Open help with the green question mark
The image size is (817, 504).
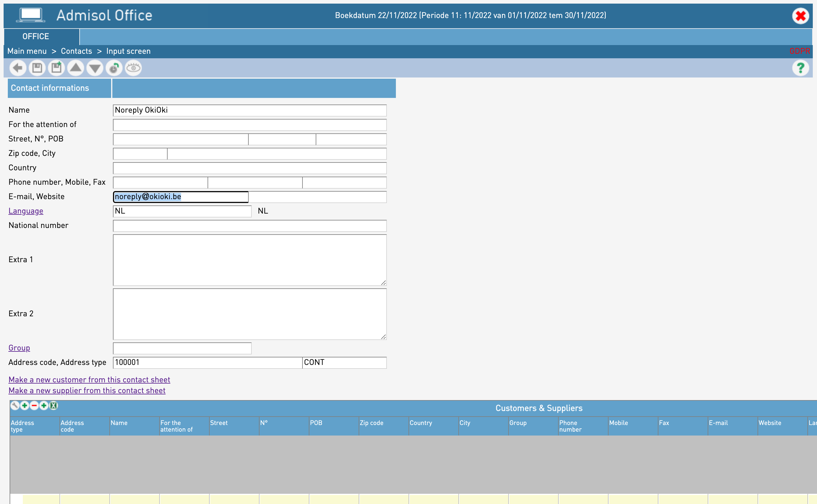(x=800, y=68)
